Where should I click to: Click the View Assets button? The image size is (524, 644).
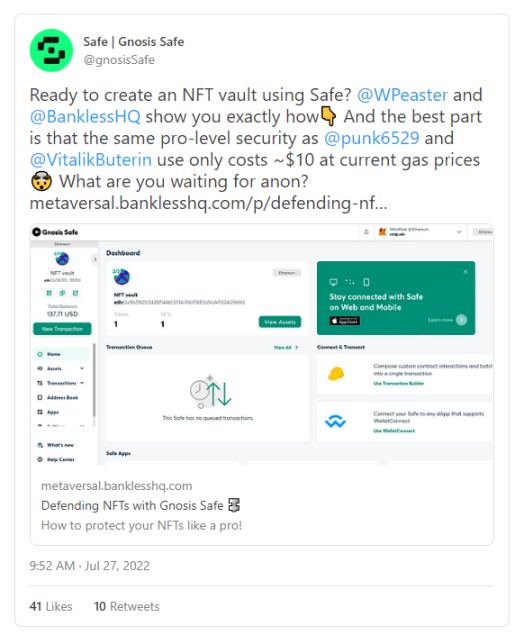click(280, 322)
